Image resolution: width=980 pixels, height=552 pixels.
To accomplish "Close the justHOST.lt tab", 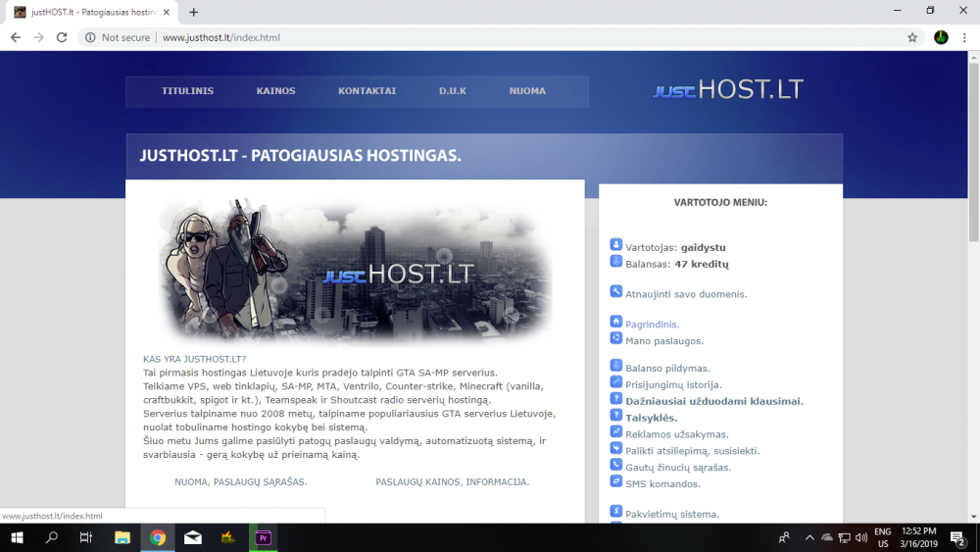I will click(x=167, y=12).
